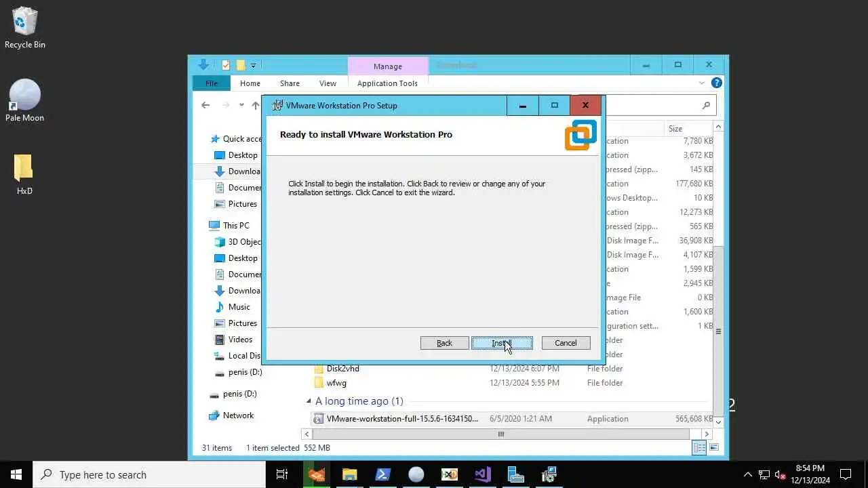This screenshot has width=868, height=488.
Task: Open Explorer recent locations dropdown
Action: 241,105
